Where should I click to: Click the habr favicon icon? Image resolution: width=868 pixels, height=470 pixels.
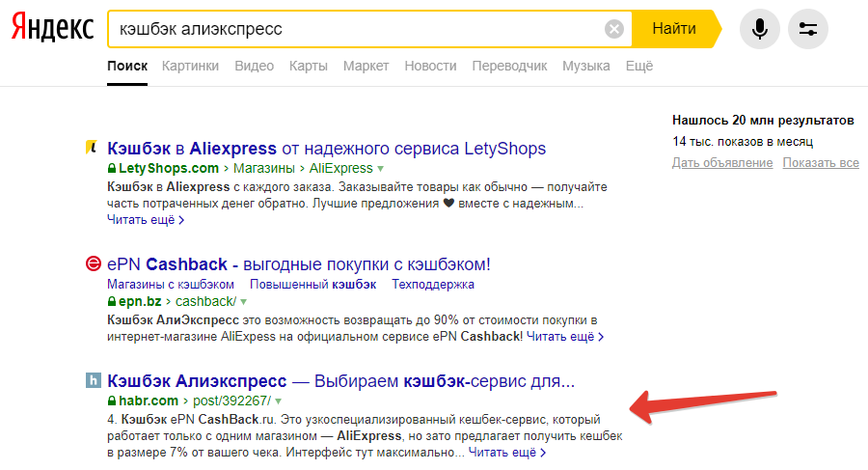tap(93, 380)
